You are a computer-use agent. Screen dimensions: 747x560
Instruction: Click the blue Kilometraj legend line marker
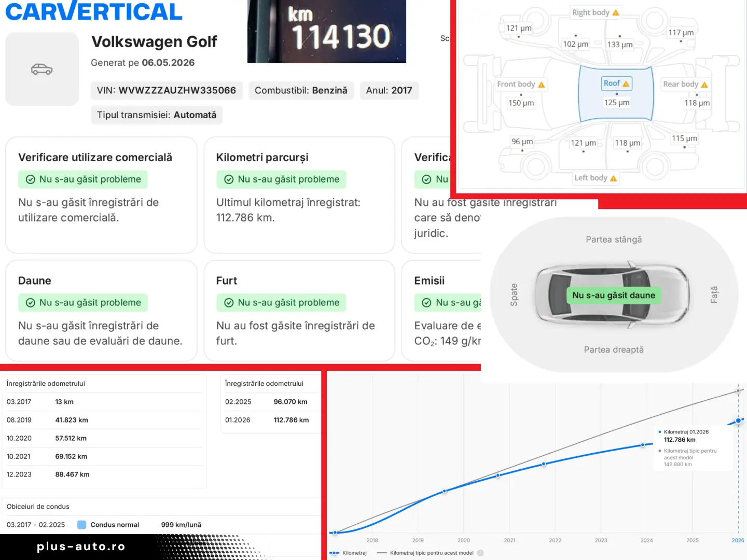coord(334,553)
